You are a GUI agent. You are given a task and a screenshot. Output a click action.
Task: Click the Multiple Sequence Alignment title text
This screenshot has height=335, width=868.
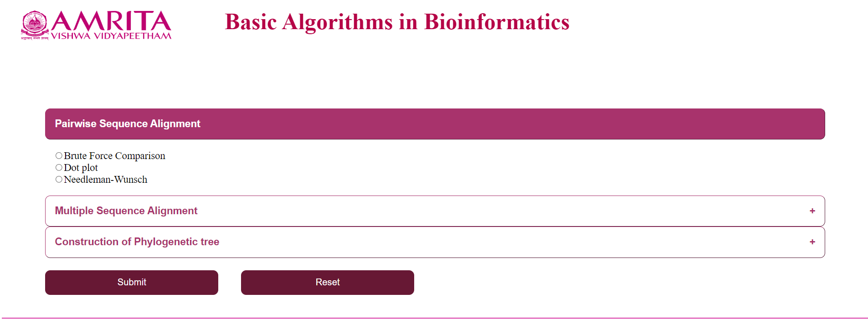pos(126,211)
